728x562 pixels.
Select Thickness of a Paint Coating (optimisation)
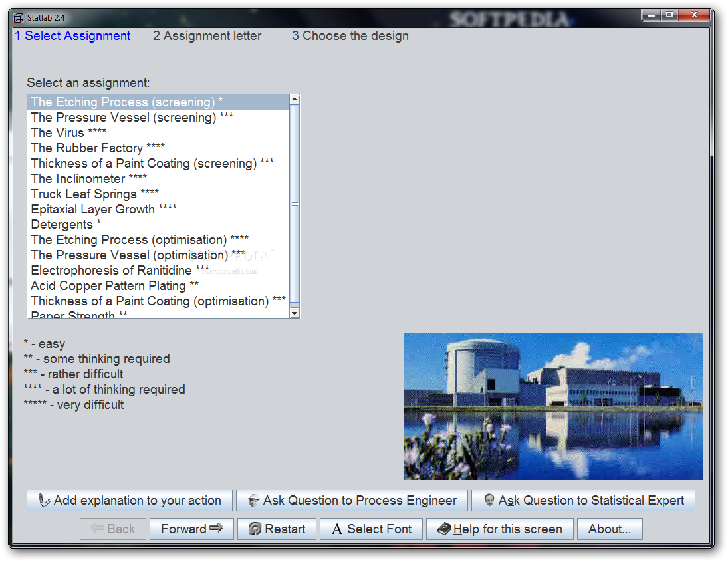tap(158, 301)
